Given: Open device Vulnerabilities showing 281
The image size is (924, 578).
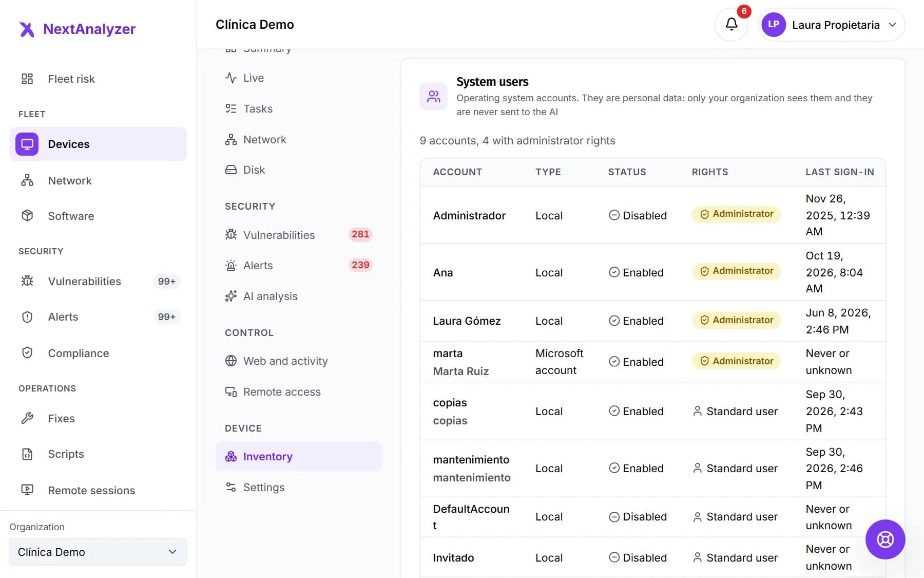Looking at the screenshot, I should (298, 235).
